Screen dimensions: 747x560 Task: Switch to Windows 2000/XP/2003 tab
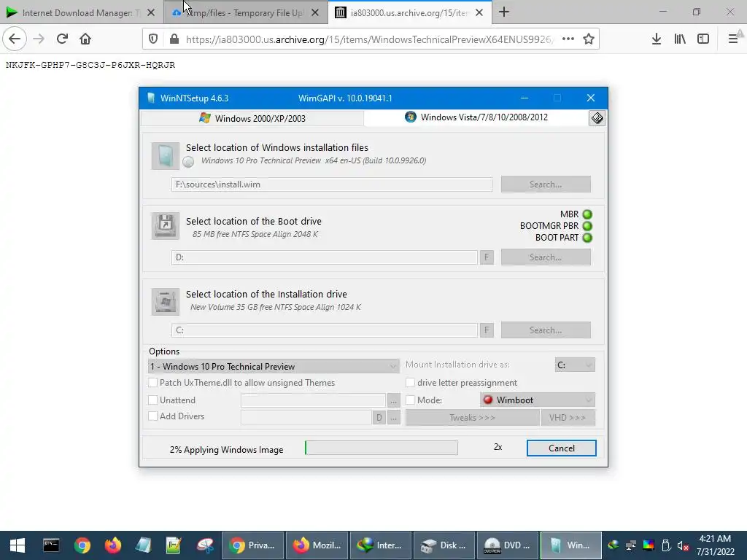252,118
